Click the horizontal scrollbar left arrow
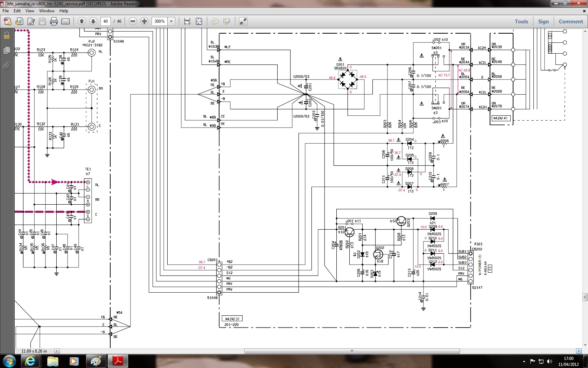The width and height of the screenshot is (588, 368). click(x=57, y=351)
